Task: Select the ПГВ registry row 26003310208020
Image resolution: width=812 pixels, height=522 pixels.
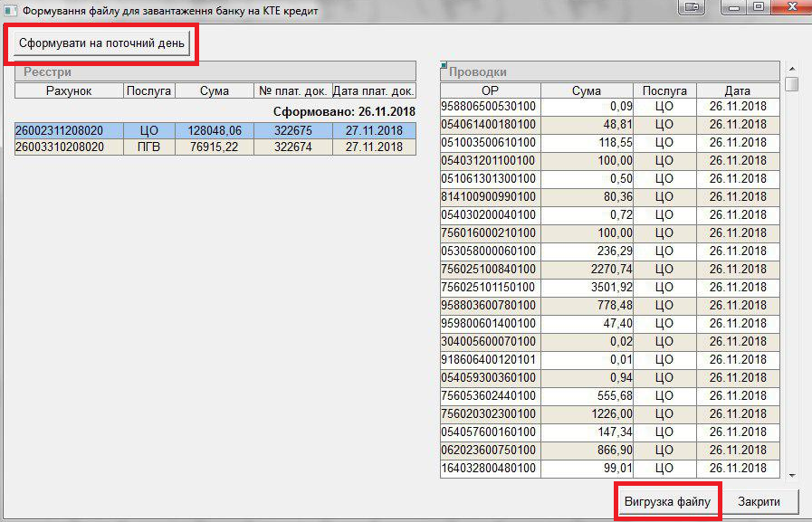Action: pos(69,147)
